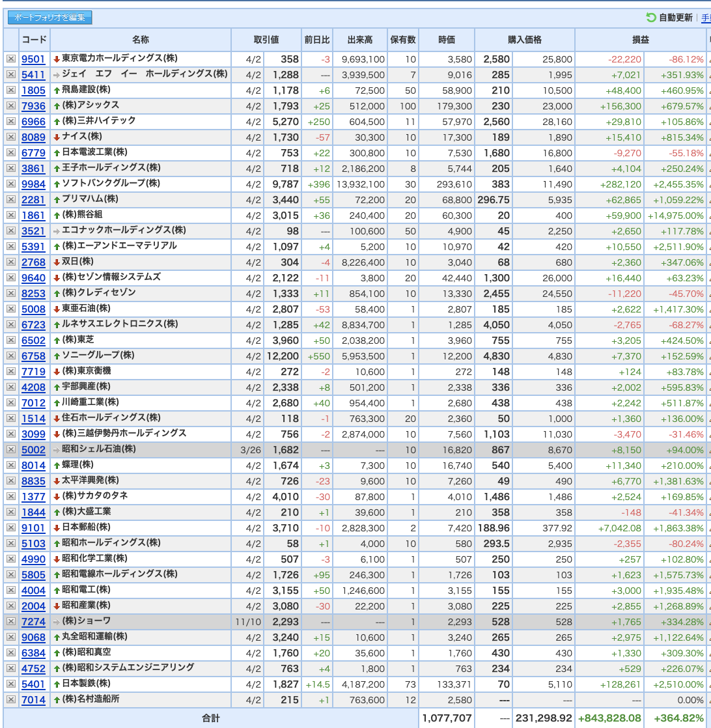Viewport: 711px width, 728px height.
Task: Remove 5002 昭和シェル石油 via X icon
Action: pos(11,450)
